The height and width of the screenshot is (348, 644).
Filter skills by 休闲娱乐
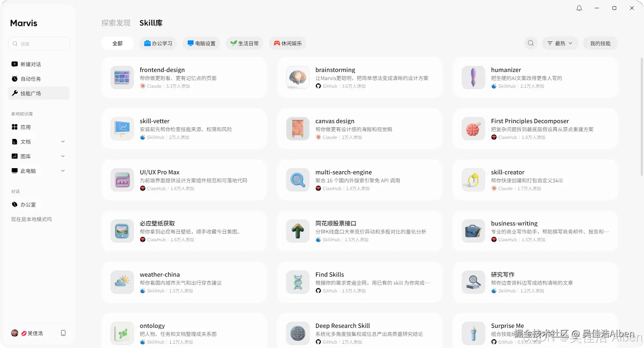288,43
